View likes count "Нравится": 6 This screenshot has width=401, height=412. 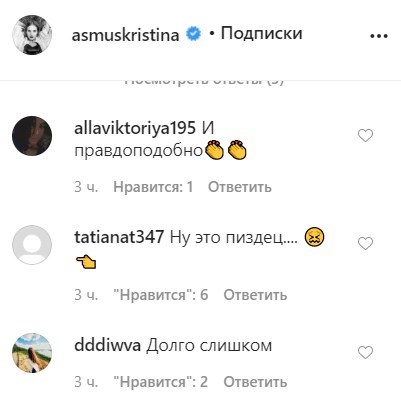click(x=161, y=295)
